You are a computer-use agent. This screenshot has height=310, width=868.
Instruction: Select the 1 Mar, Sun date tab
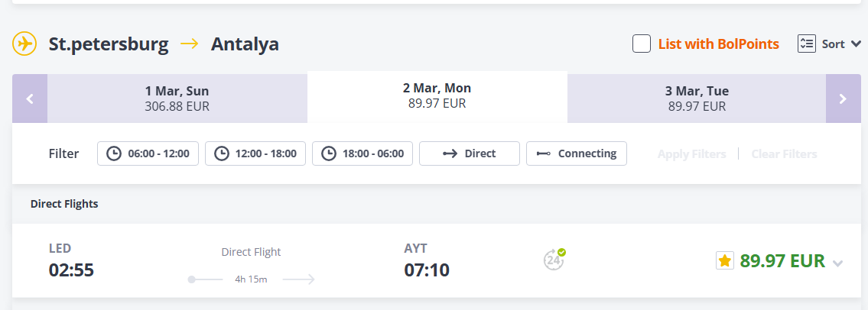[x=177, y=98]
